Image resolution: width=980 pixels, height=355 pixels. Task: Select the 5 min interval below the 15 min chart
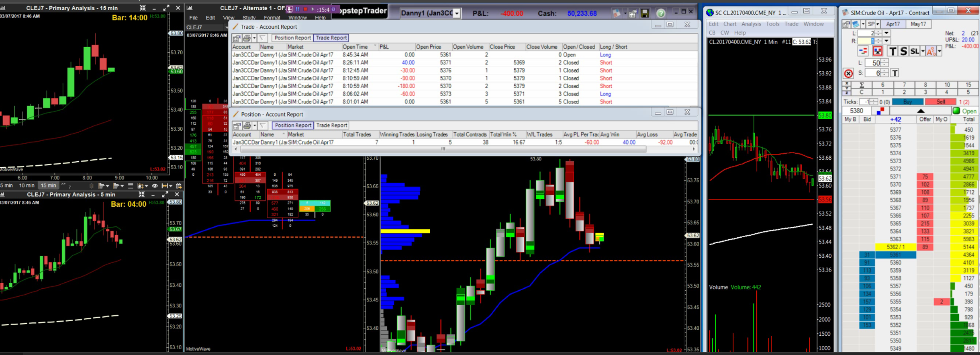pyautogui.click(x=7, y=186)
